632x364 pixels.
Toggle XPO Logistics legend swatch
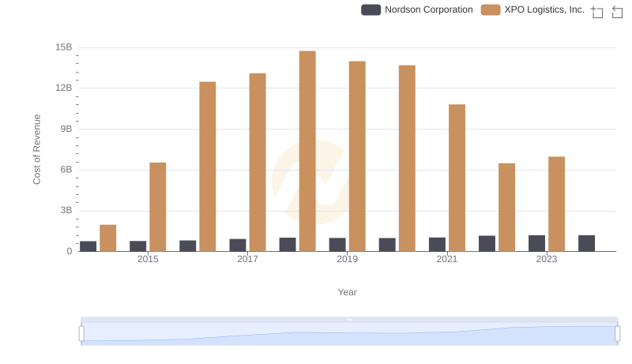point(491,10)
